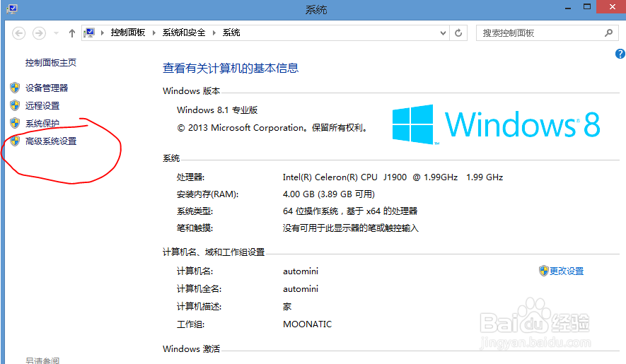626x364 pixels.
Task: Click the magnifier search icon
Action: (x=608, y=33)
